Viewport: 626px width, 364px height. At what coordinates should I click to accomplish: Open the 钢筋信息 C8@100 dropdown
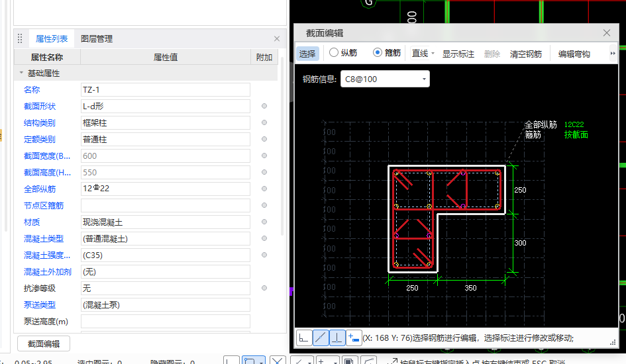424,79
